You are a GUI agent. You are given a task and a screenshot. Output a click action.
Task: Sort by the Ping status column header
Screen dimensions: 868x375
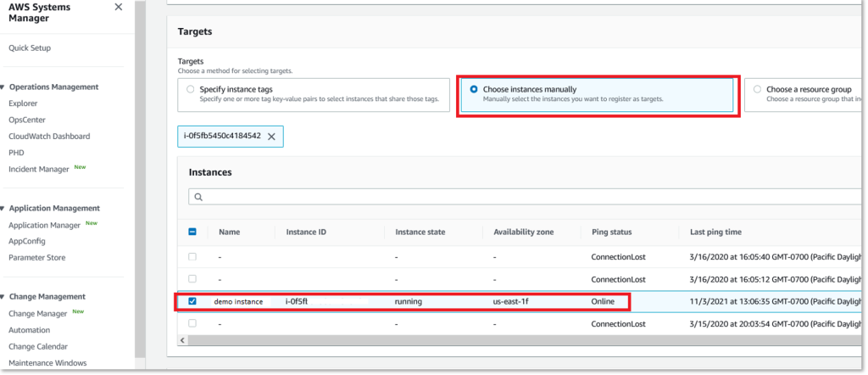[612, 232]
